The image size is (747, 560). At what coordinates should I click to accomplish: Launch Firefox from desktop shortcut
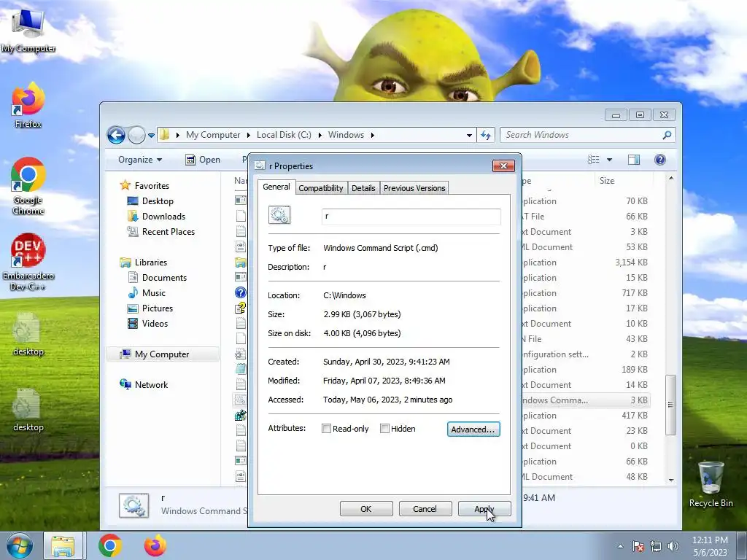point(28,105)
